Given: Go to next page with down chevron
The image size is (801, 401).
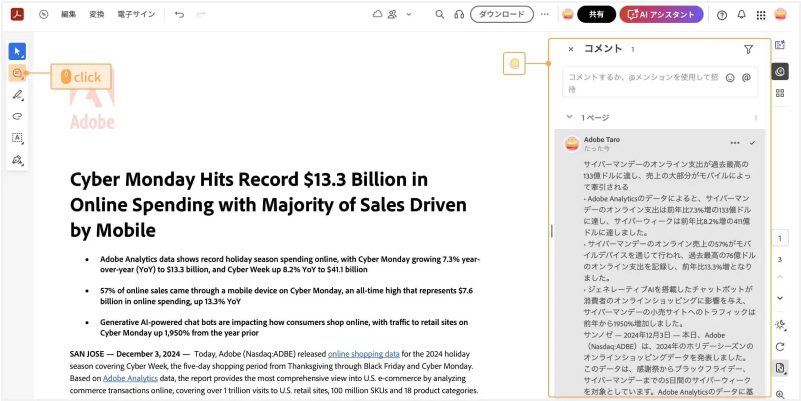Looking at the screenshot, I should click(780, 298).
